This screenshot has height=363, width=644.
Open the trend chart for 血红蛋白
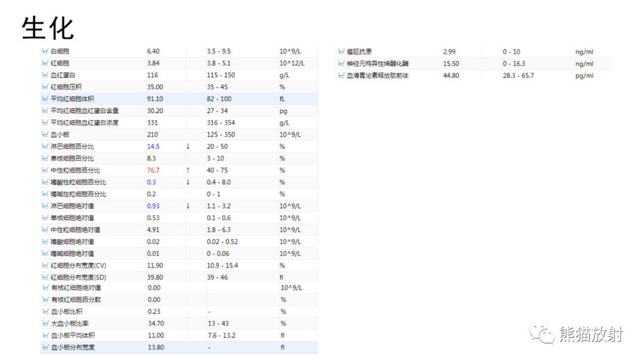(x=46, y=75)
